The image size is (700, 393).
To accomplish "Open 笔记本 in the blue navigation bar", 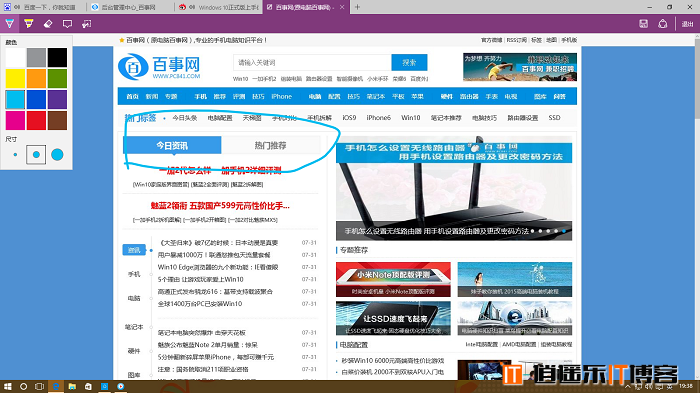I will pos(376,96).
